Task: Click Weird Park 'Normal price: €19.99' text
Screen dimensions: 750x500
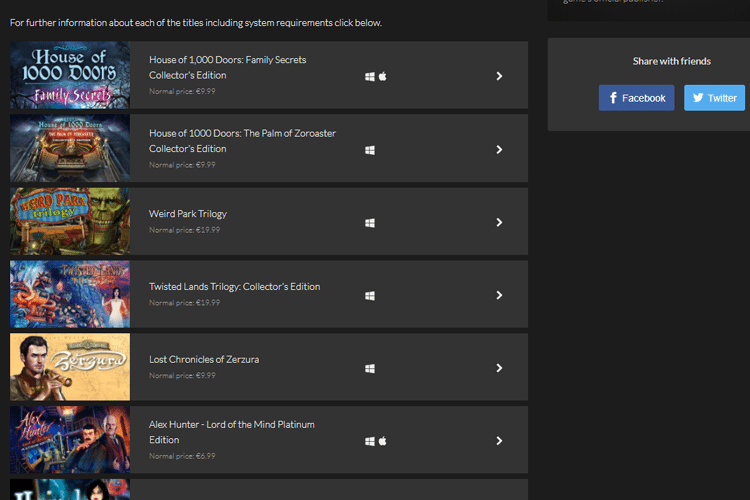Action: [x=185, y=230]
